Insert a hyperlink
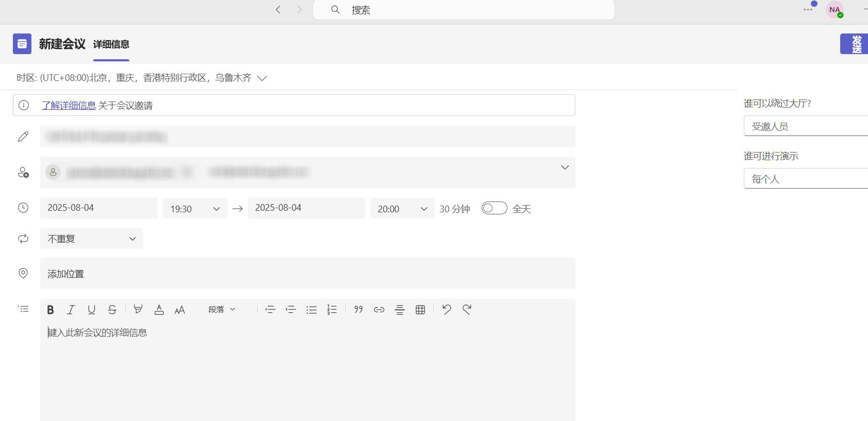868x421 pixels. tap(379, 310)
